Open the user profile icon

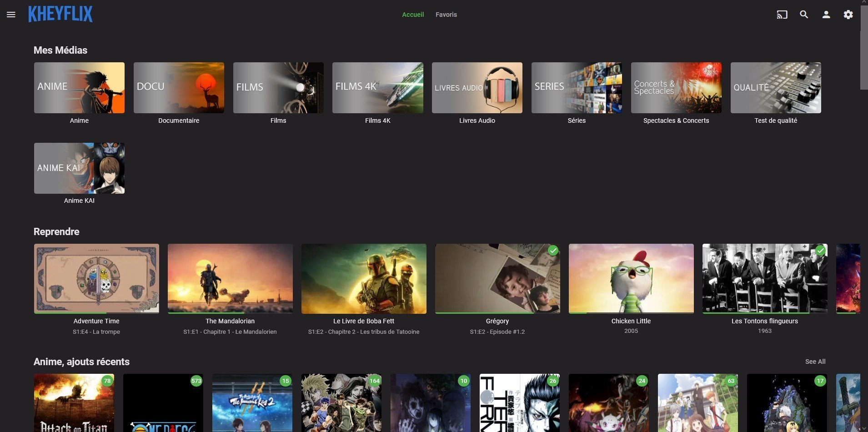(x=826, y=15)
